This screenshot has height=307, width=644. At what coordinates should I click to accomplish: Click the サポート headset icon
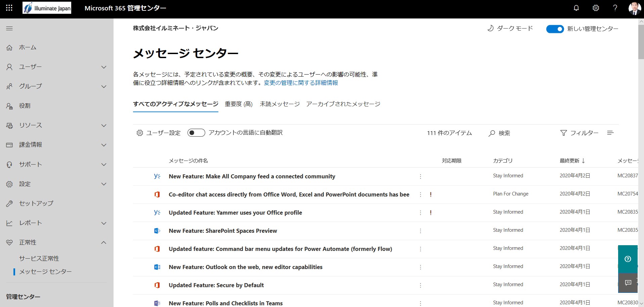point(9,165)
